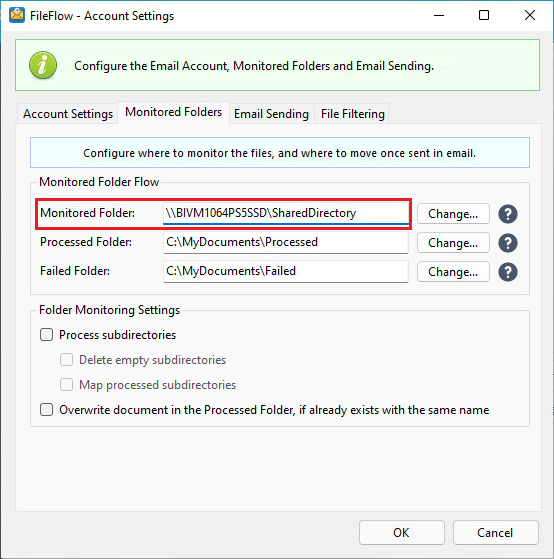Click the help icon for Monitored Folder
Image resolution: width=554 pixels, height=559 pixels.
pyautogui.click(x=508, y=214)
